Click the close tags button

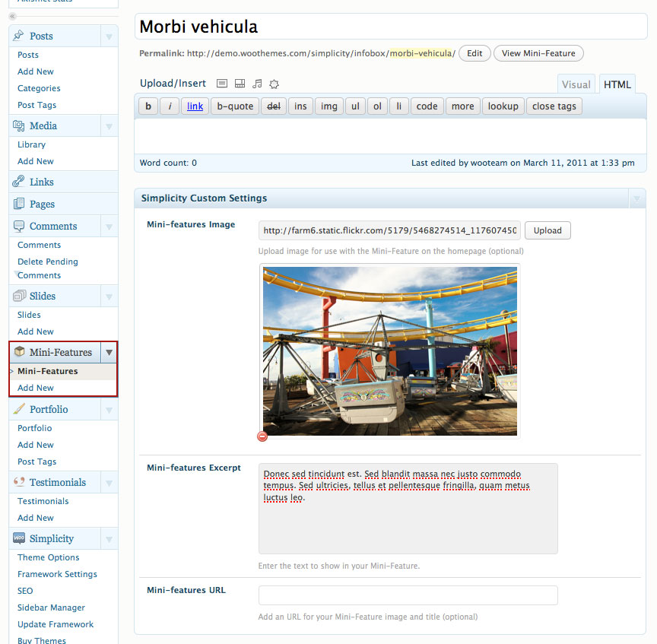pos(554,106)
